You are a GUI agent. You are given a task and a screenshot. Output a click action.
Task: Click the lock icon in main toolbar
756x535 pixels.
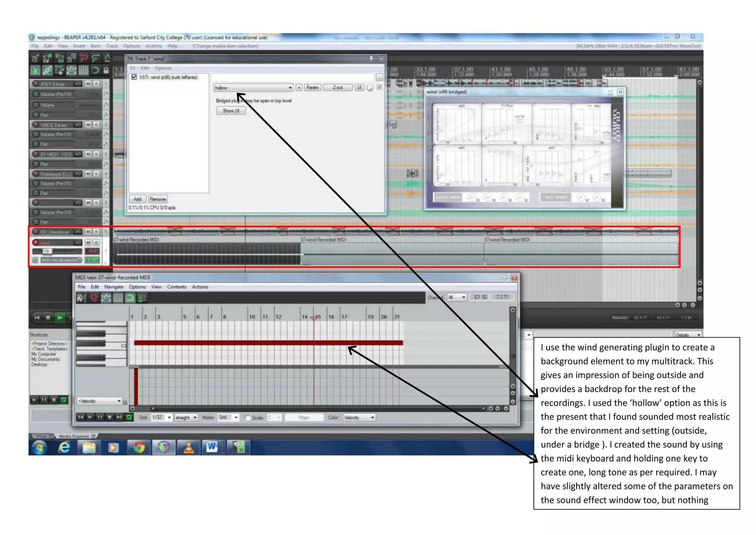coord(106,70)
